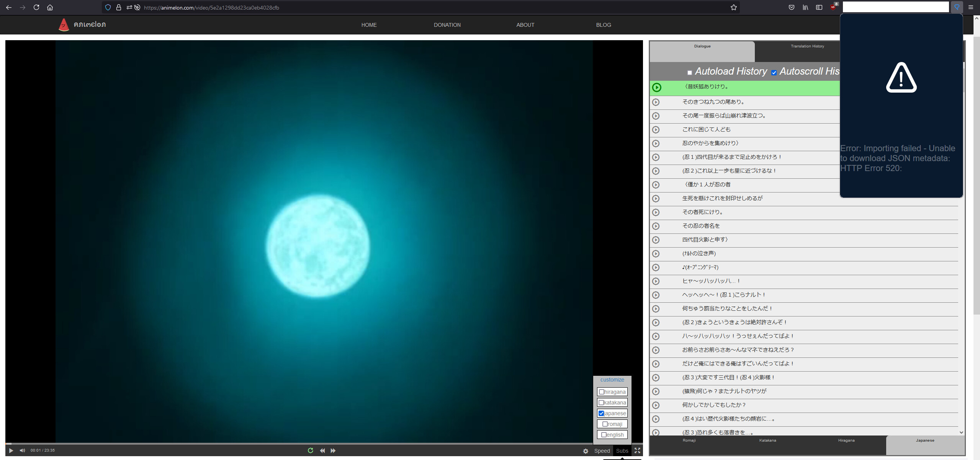Enable the katakana subtitle checkbox
Viewport: 980px width, 460px height.
601,403
